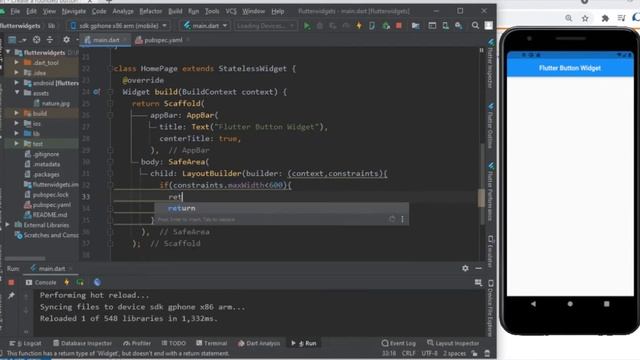Bookmark page with browser star icon
This screenshot has width=640, height=360.
click(585, 18)
